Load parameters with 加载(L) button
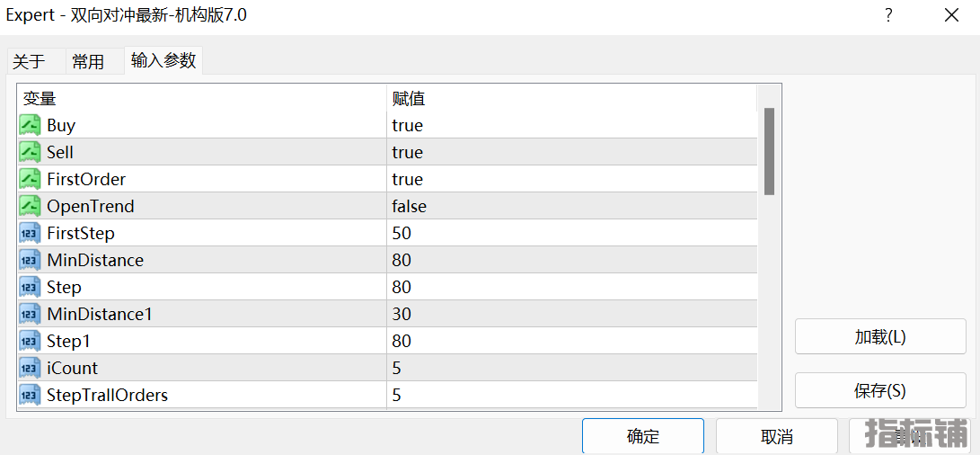Image resolution: width=980 pixels, height=455 pixels. 880,336
